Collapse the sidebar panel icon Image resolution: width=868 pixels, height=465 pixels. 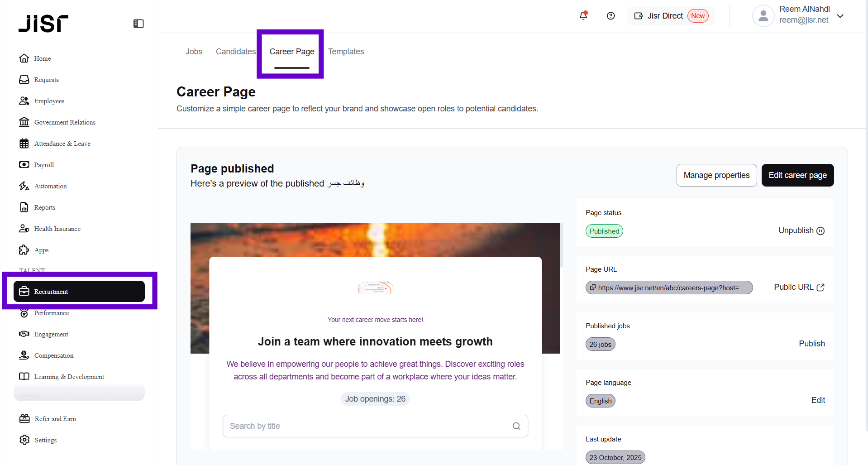click(138, 24)
